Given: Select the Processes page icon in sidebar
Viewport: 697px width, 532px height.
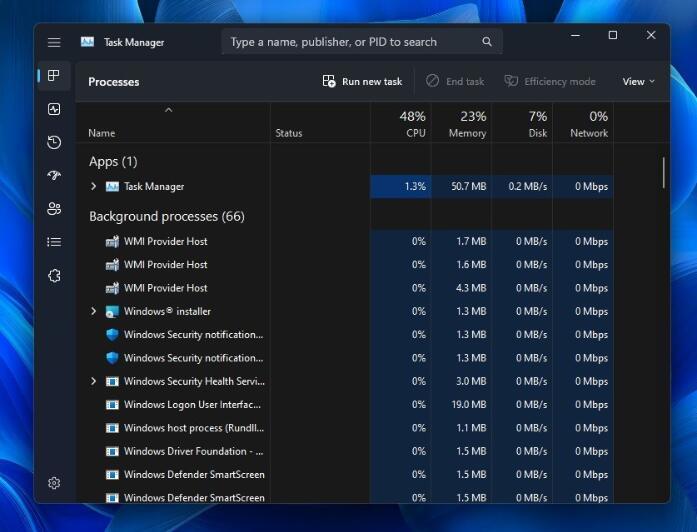Looking at the screenshot, I should pos(54,76).
